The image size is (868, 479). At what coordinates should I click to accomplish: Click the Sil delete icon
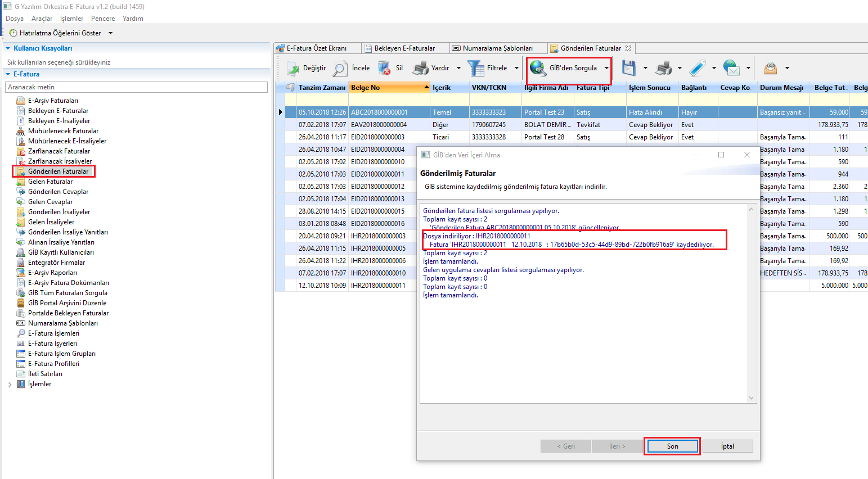pyautogui.click(x=384, y=69)
